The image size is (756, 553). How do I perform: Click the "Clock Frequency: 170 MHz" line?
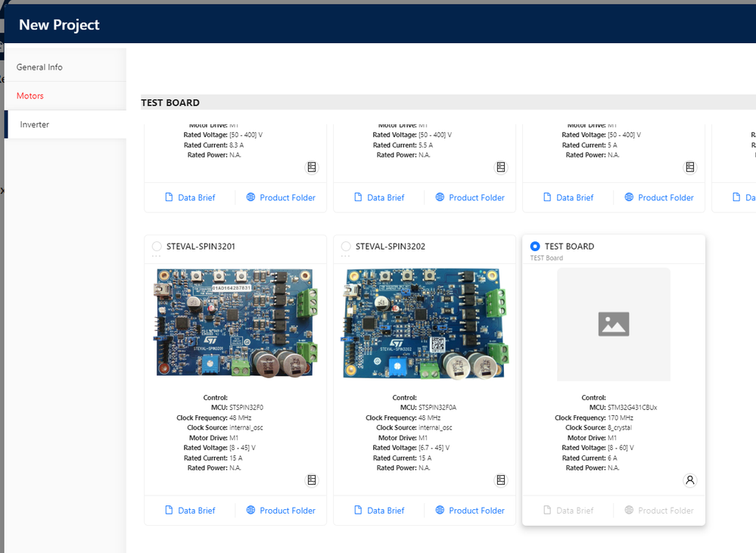(x=594, y=418)
